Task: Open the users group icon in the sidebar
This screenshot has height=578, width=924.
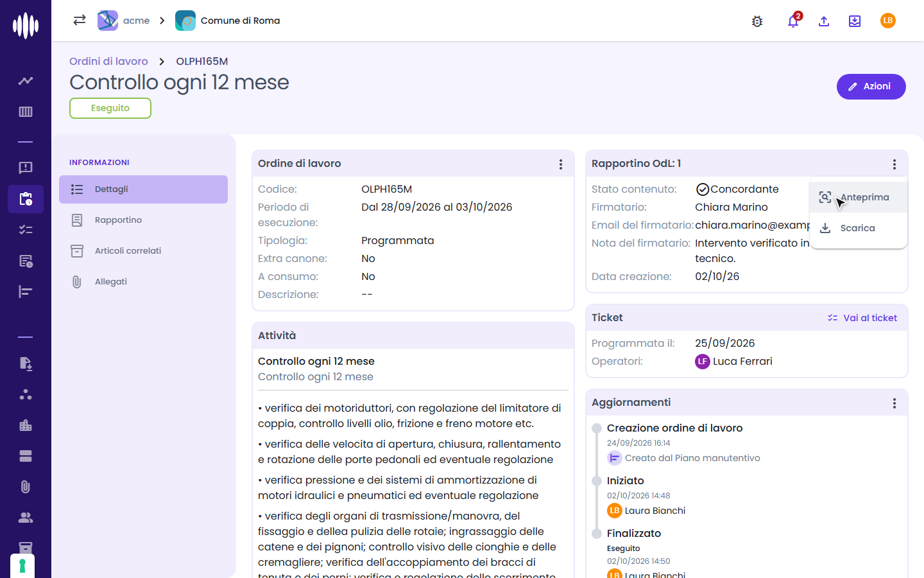Action: click(26, 518)
